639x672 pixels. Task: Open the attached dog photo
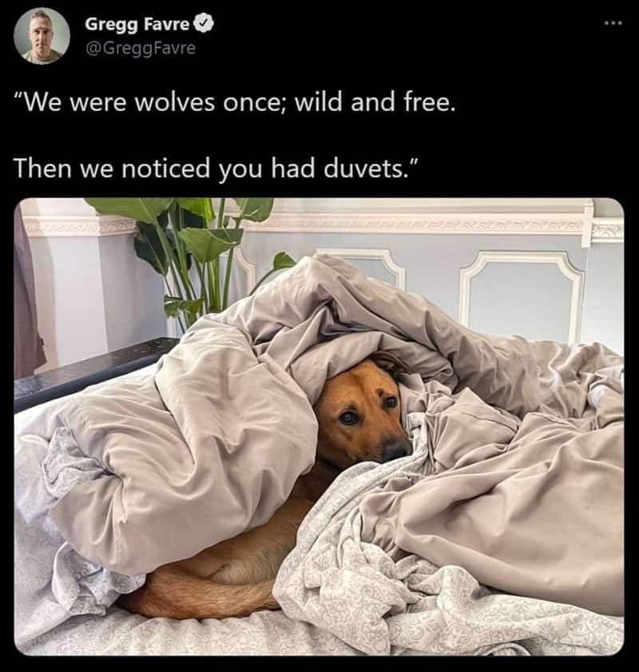coord(319,427)
